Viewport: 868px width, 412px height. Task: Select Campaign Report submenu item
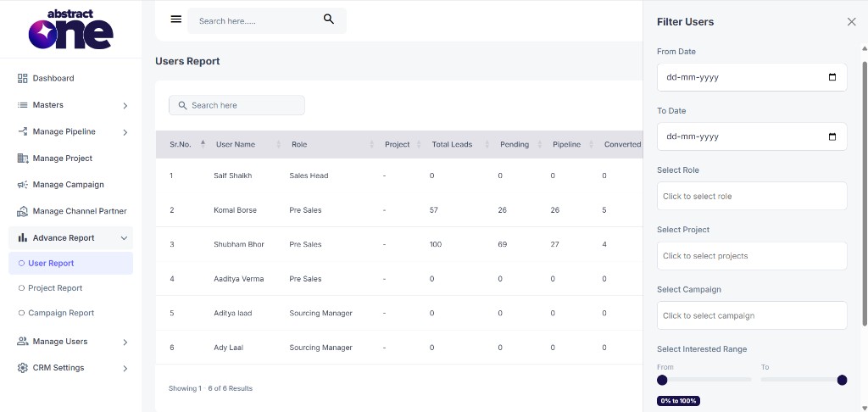click(61, 313)
